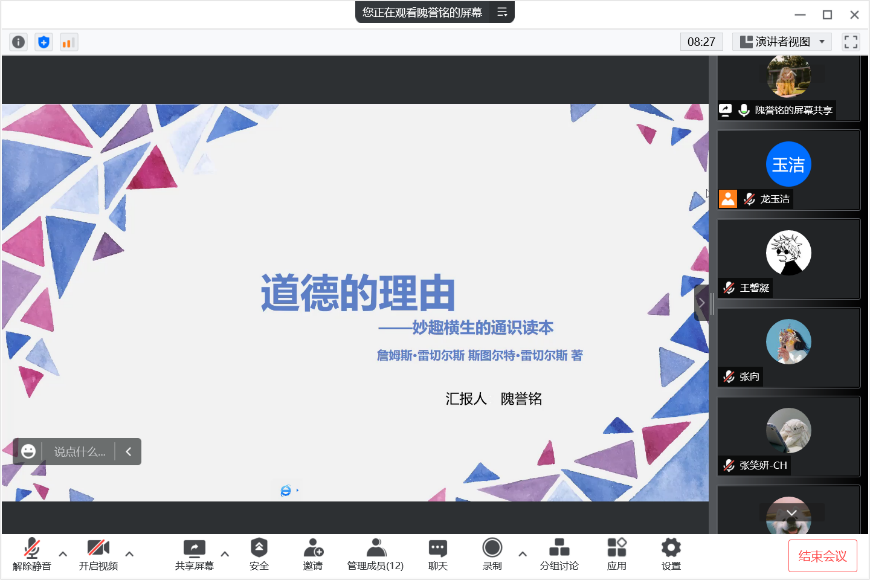
Task: Click the meeting info icon at top left
Action: pyautogui.click(x=18, y=42)
